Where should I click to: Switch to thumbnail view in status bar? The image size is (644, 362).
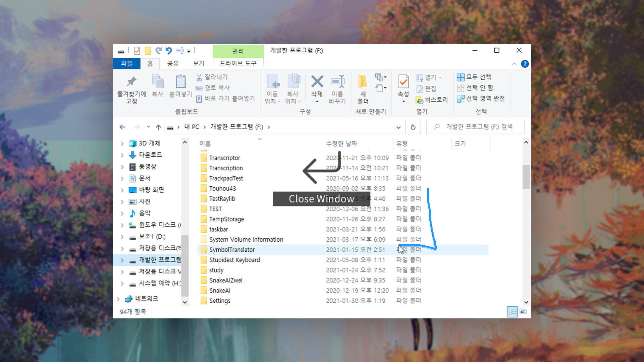click(523, 312)
